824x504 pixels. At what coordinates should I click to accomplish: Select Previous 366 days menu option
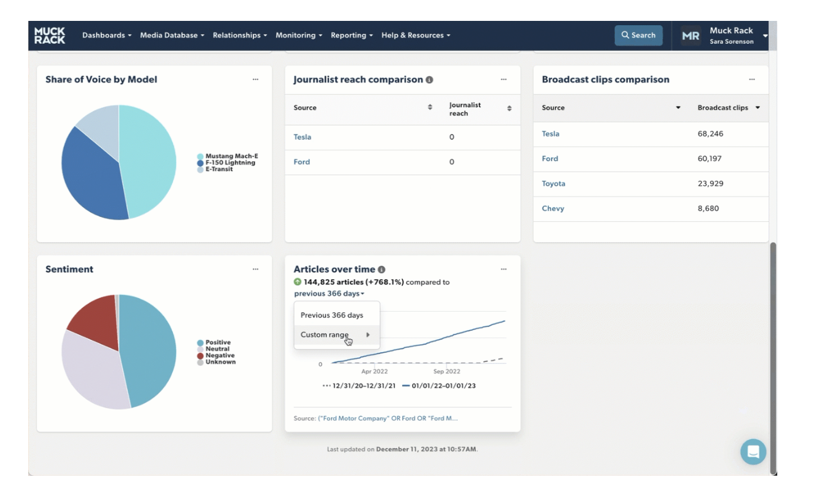tap(337, 315)
